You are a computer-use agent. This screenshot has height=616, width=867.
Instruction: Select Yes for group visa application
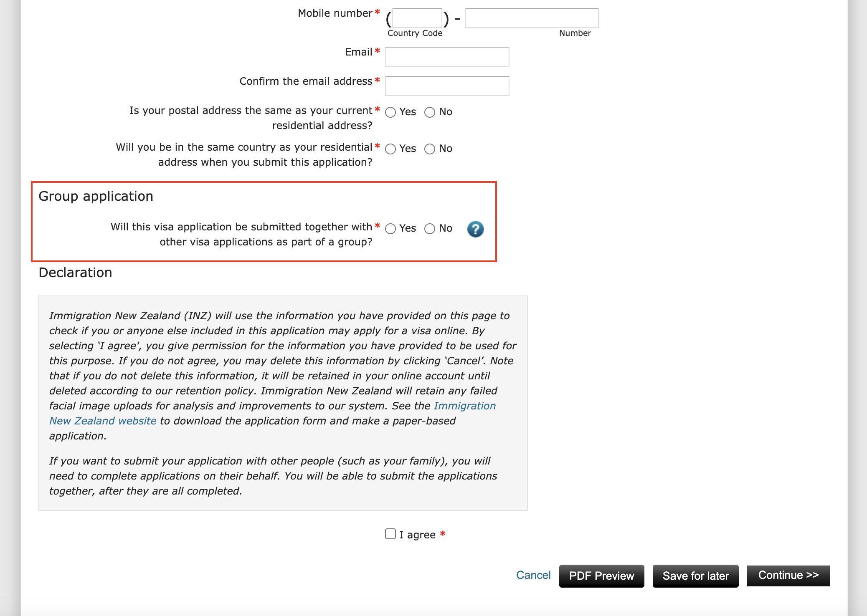[x=390, y=229]
